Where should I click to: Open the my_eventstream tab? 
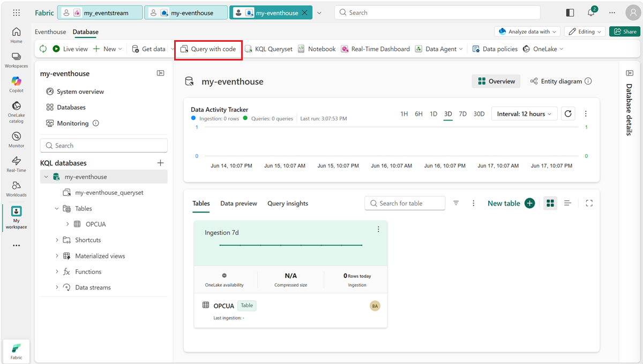point(100,13)
